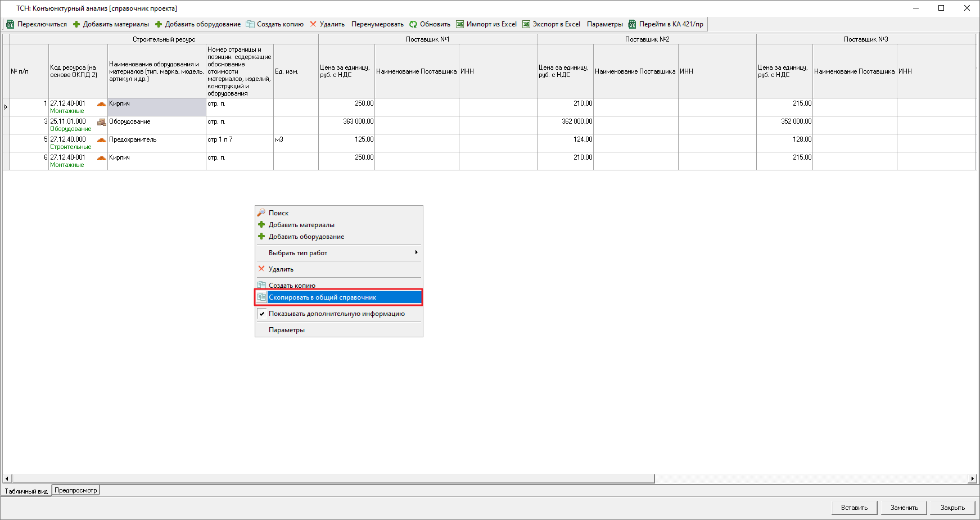
Task: Click the horizontal scrollbar right arrow
Action: pos(972,478)
